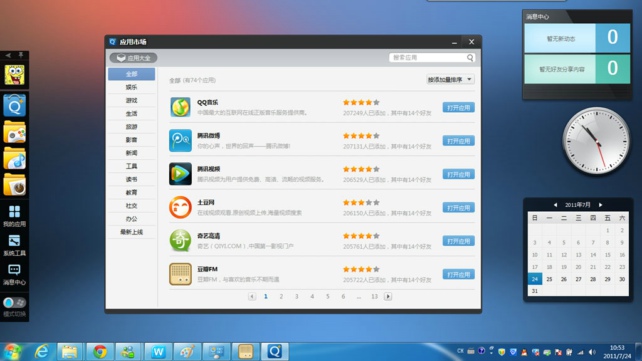This screenshot has height=361, width=642.
Task: Click the 豆瓣FM radio icon
Action: (x=180, y=274)
